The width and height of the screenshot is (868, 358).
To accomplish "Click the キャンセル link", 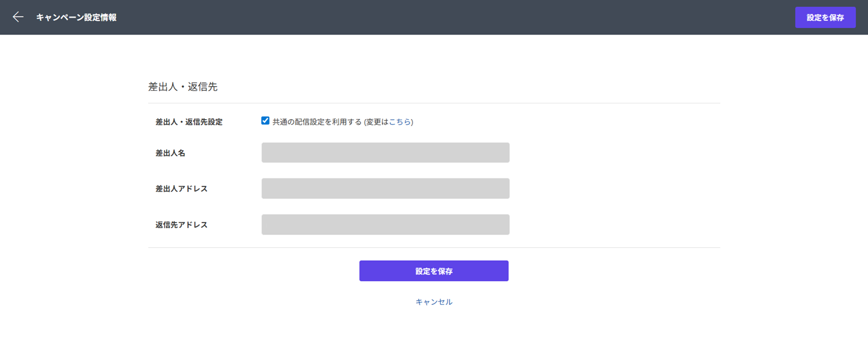I will click(433, 302).
